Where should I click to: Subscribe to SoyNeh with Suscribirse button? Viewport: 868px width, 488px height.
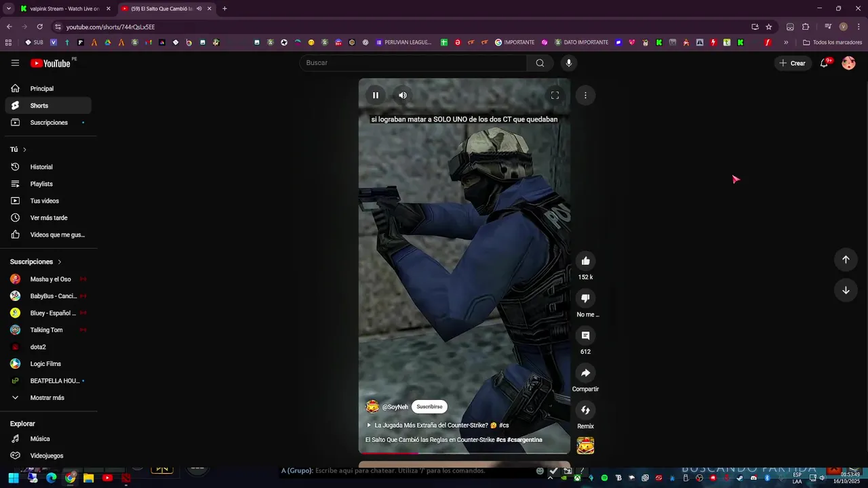pos(429,407)
